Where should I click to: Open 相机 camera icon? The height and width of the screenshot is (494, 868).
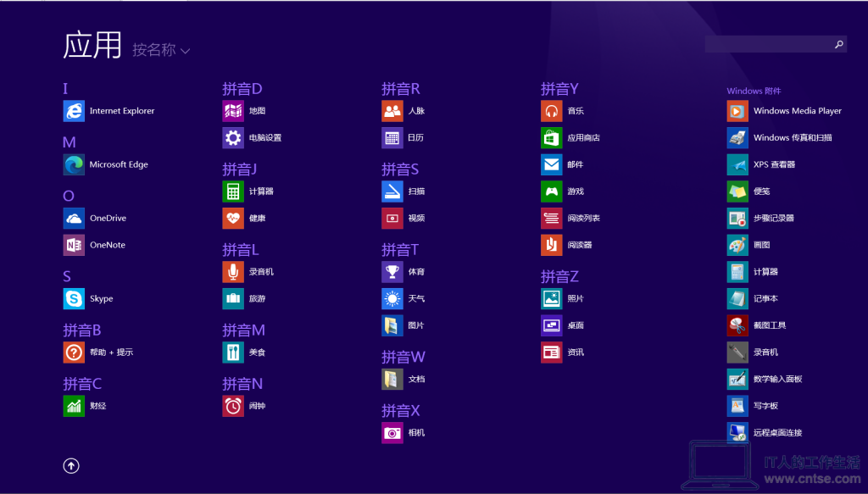[x=392, y=433]
